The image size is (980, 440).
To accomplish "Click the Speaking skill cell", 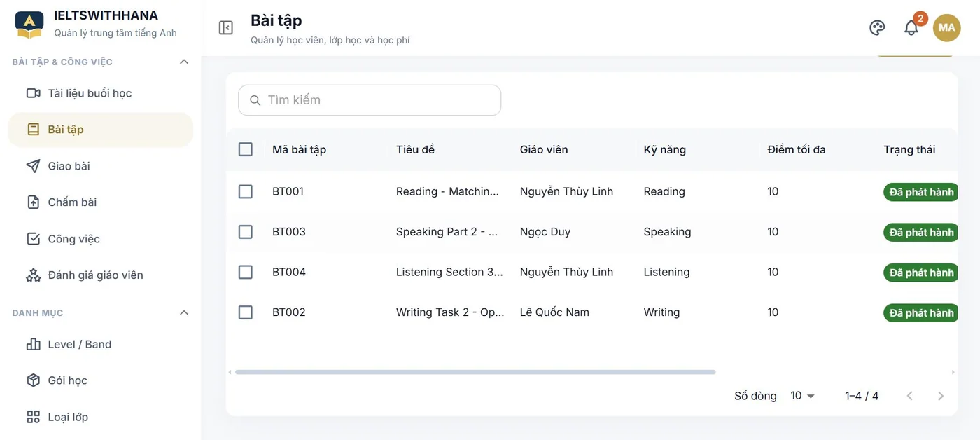I will pos(667,232).
